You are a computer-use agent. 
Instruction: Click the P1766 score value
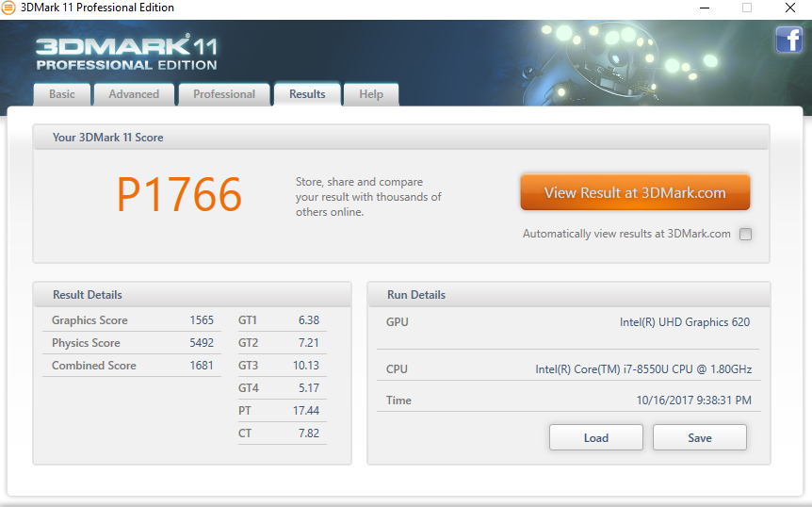[179, 195]
